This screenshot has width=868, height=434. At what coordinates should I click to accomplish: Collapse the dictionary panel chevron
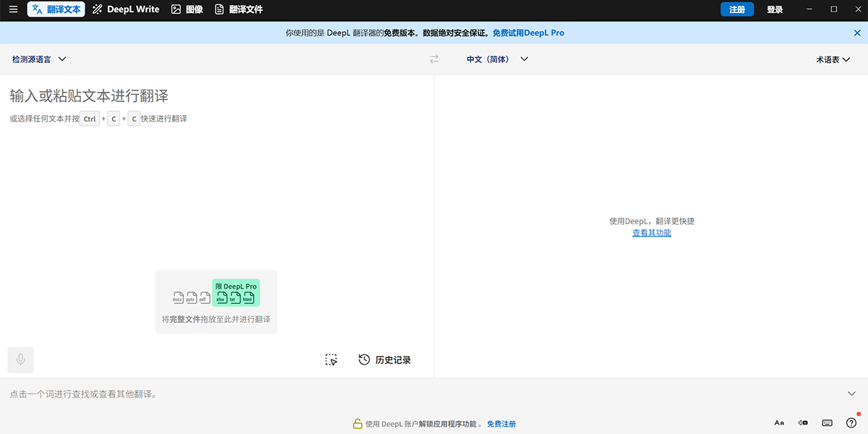(x=851, y=393)
